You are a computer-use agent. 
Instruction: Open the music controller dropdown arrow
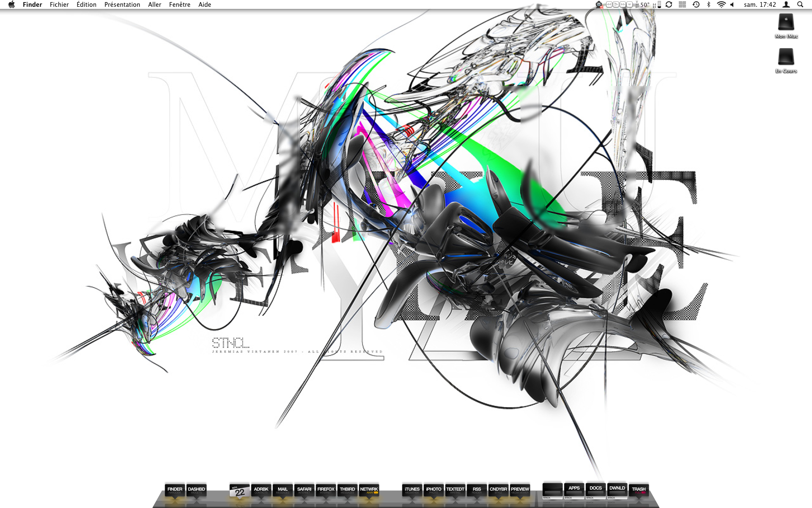(x=629, y=5)
